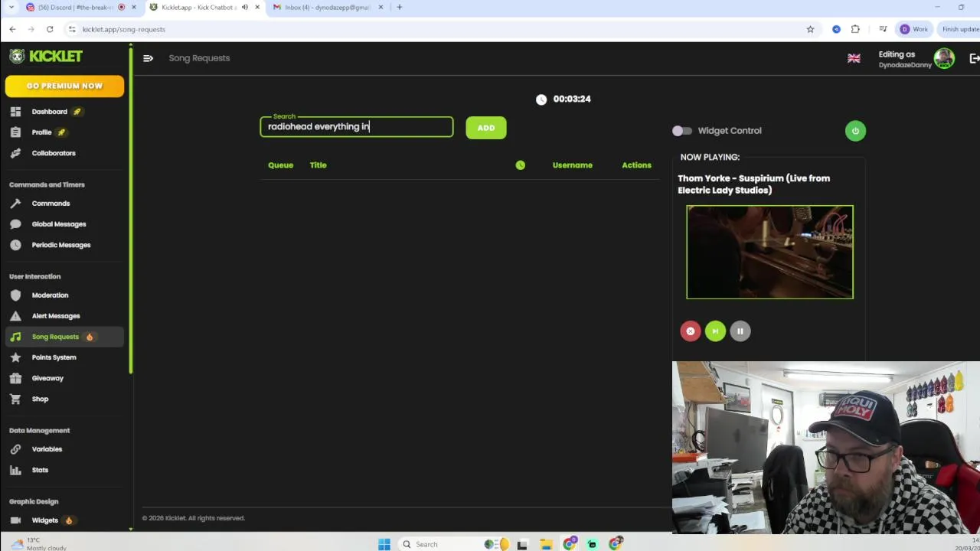Skip to next song with green button
The height and width of the screenshot is (551, 980).
click(715, 331)
